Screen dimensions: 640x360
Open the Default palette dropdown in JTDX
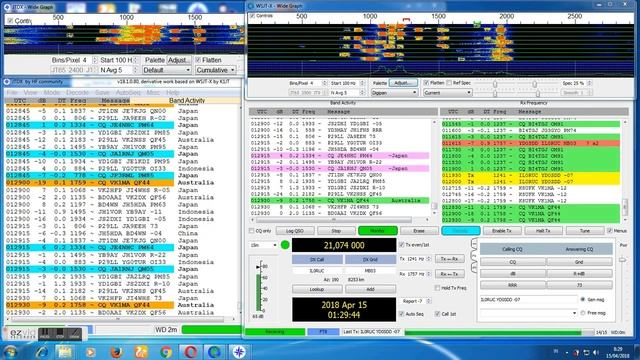[x=167, y=70]
